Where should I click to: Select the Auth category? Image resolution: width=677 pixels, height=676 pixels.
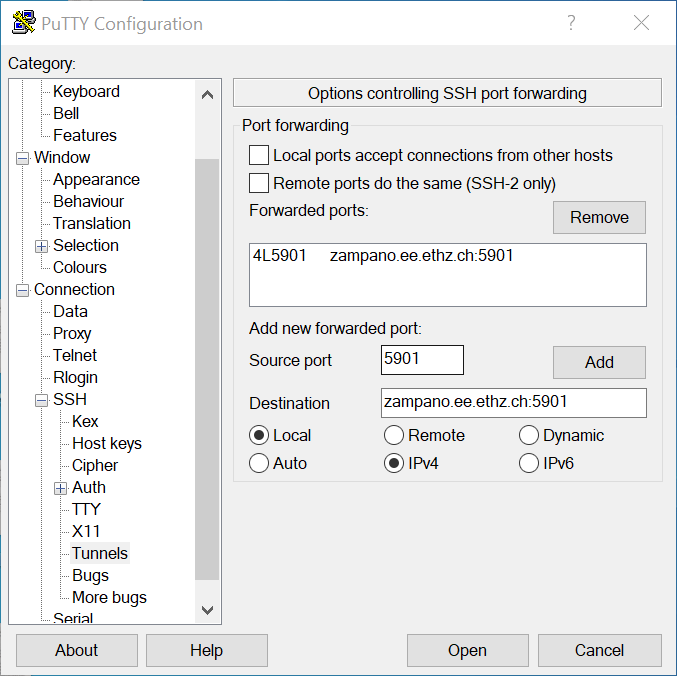(89, 488)
